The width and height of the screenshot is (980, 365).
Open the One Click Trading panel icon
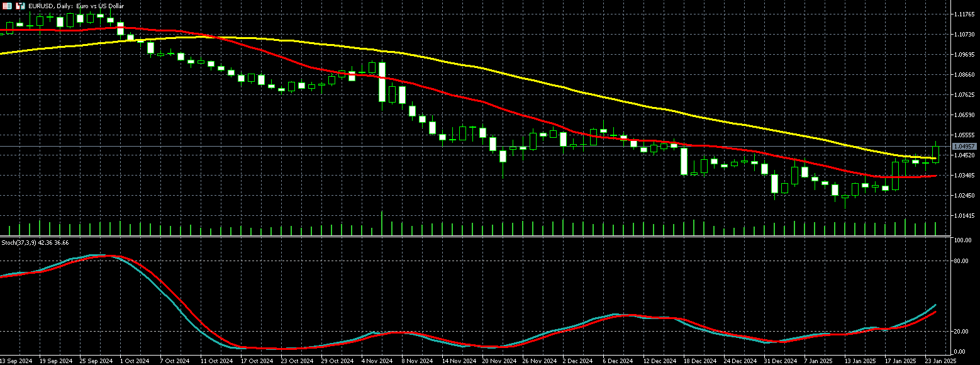(8, 6)
